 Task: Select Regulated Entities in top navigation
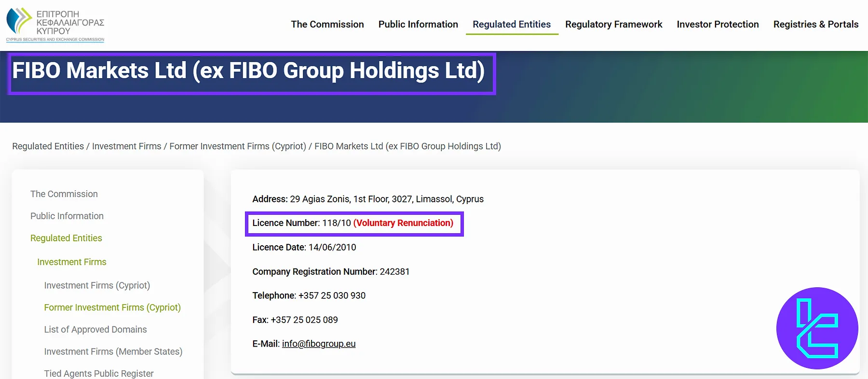512,24
